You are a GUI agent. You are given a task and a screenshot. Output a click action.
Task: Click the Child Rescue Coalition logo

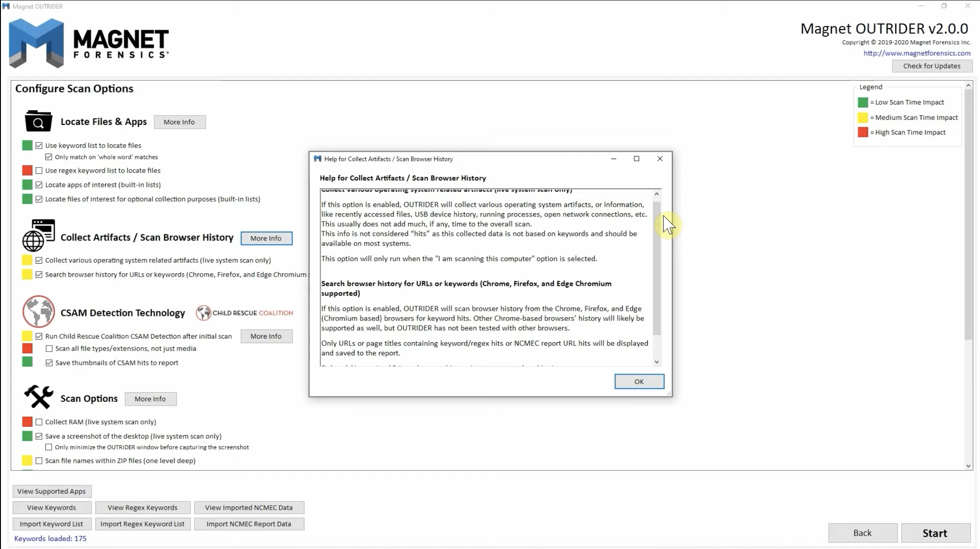click(x=244, y=313)
